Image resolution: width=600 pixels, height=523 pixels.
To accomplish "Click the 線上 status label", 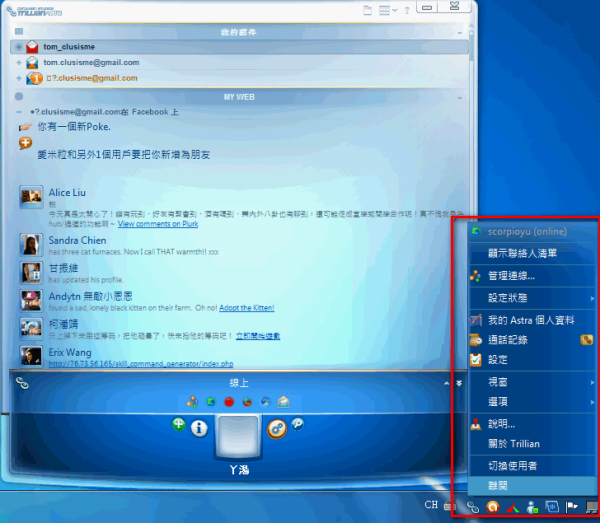I will pyautogui.click(x=239, y=383).
